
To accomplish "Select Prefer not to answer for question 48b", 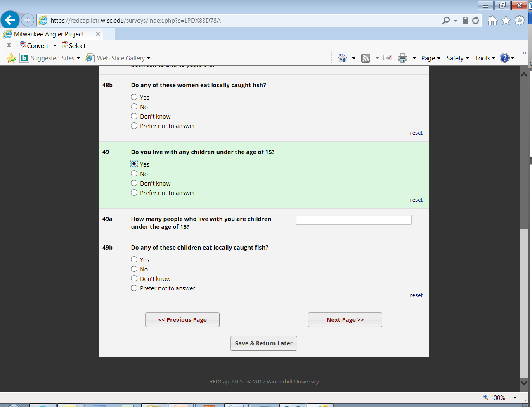I will pyautogui.click(x=134, y=126).
